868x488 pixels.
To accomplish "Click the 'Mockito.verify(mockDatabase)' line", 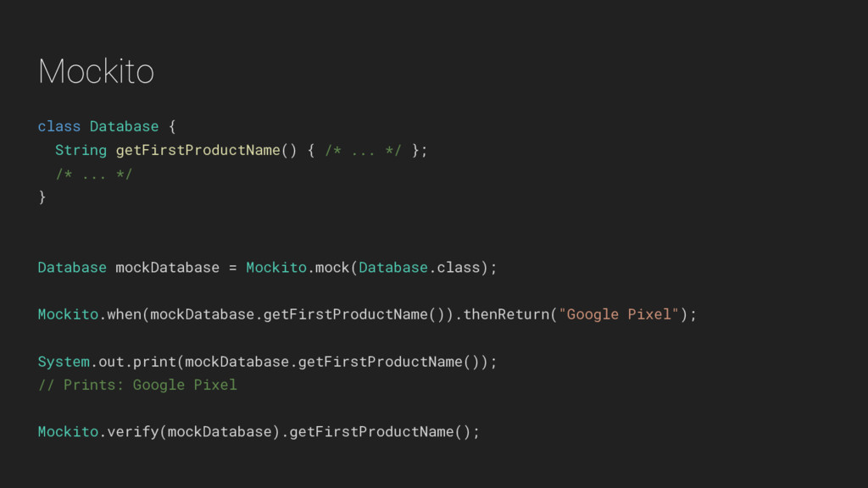I will [259, 432].
